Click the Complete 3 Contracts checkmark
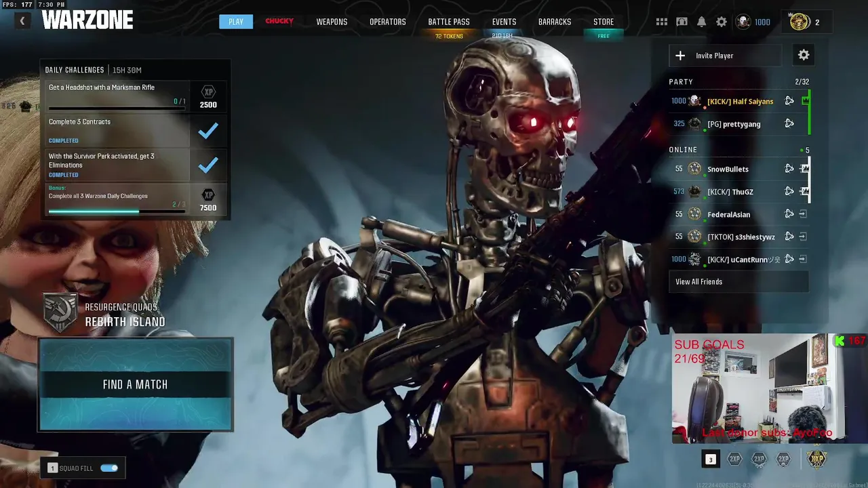 [x=208, y=131]
